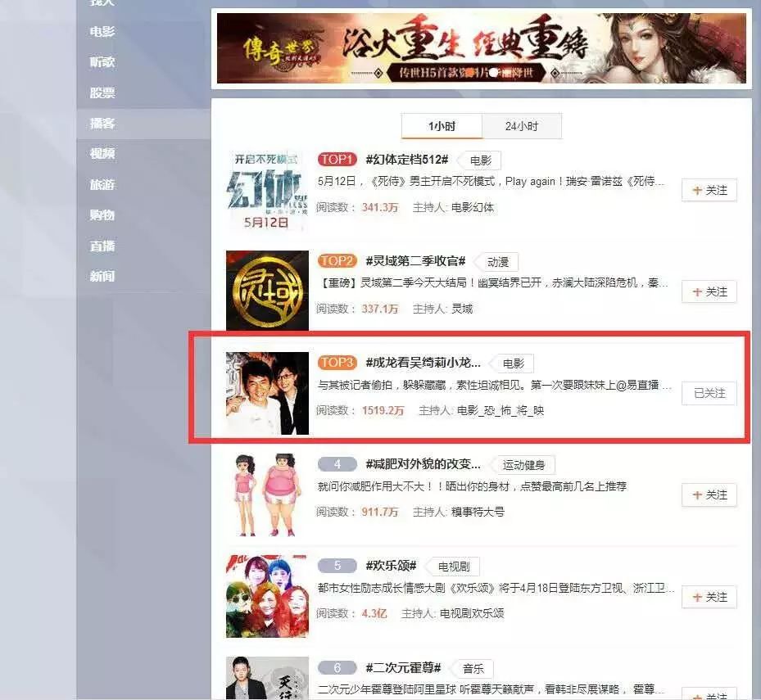Click the description starting 就问你减肥作用大不大
Screen dimensions: 761x700
click(472, 486)
